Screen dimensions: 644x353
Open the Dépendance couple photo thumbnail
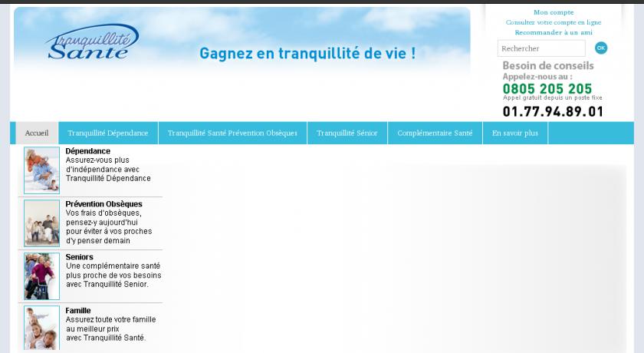41,170
